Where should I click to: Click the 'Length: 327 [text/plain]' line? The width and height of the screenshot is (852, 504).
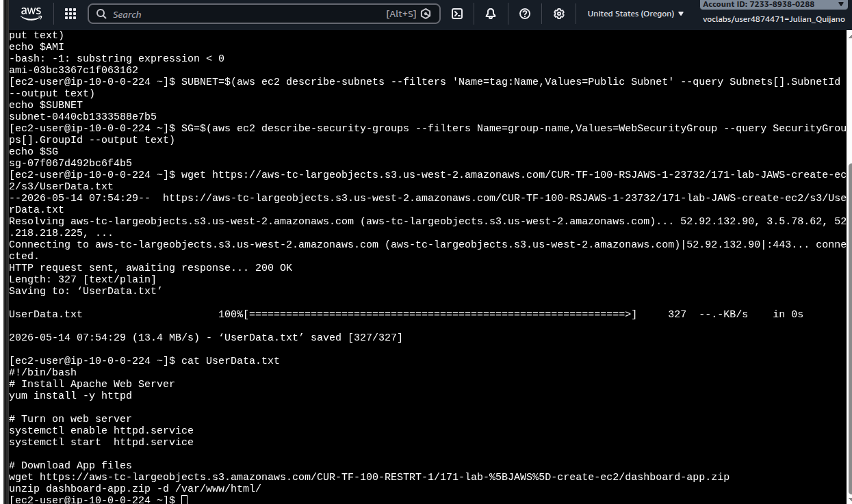(83, 279)
